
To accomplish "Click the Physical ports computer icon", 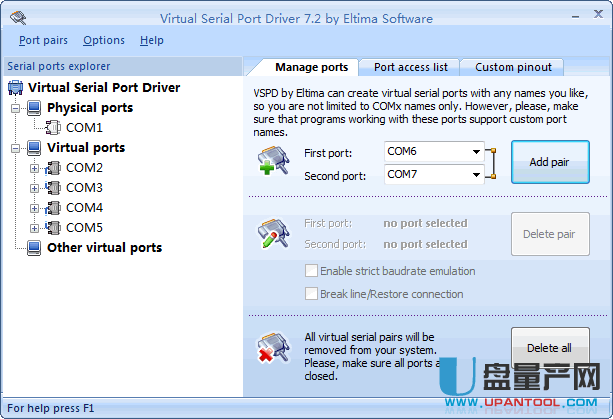I will point(35,108).
